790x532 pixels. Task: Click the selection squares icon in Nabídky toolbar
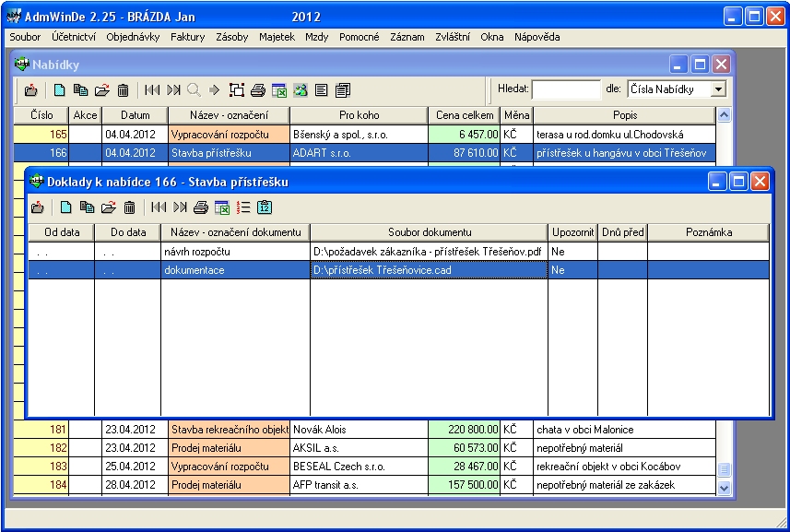click(x=237, y=90)
